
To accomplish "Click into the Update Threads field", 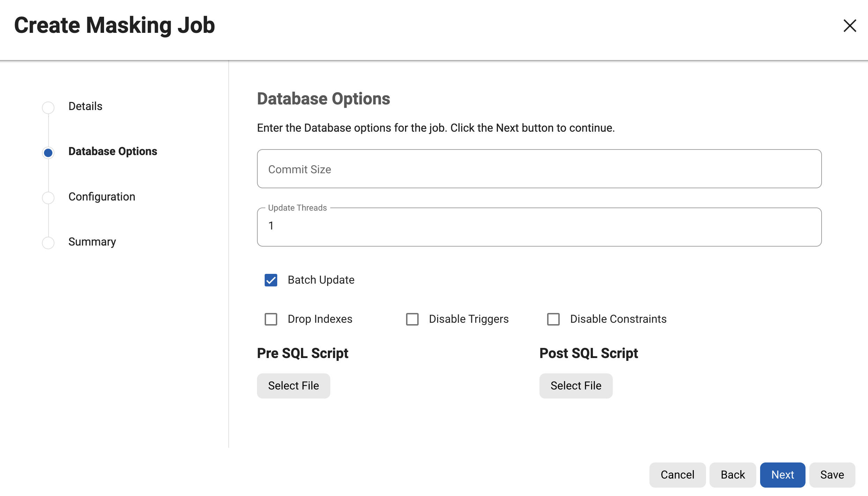I will tap(539, 227).
